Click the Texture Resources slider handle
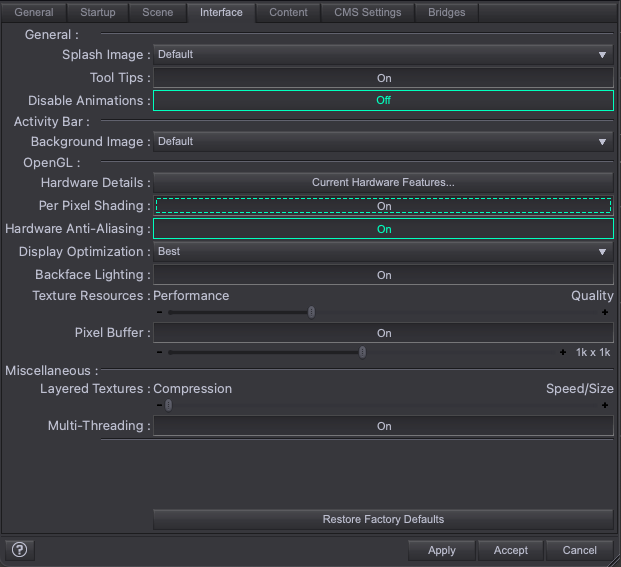 (311, 312)
